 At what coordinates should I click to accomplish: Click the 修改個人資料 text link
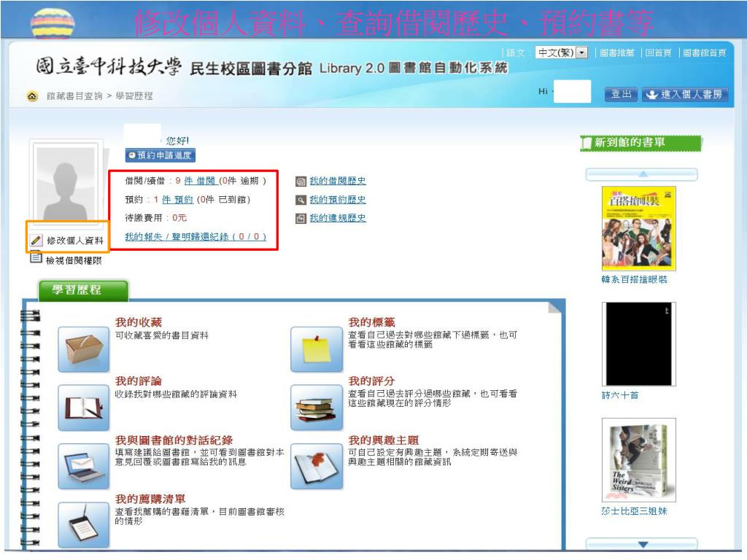point(75,241)
